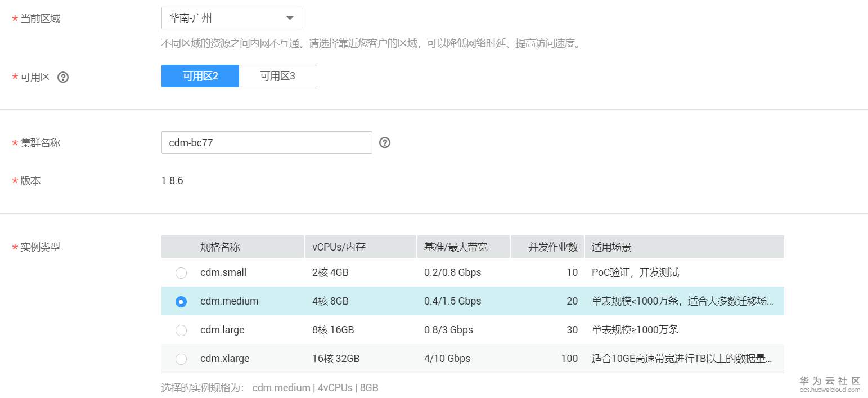Image resolution: width=868 pixels, height=398 pixels.
Task: Click the 实例类型 field label
Action: [40, 247]
